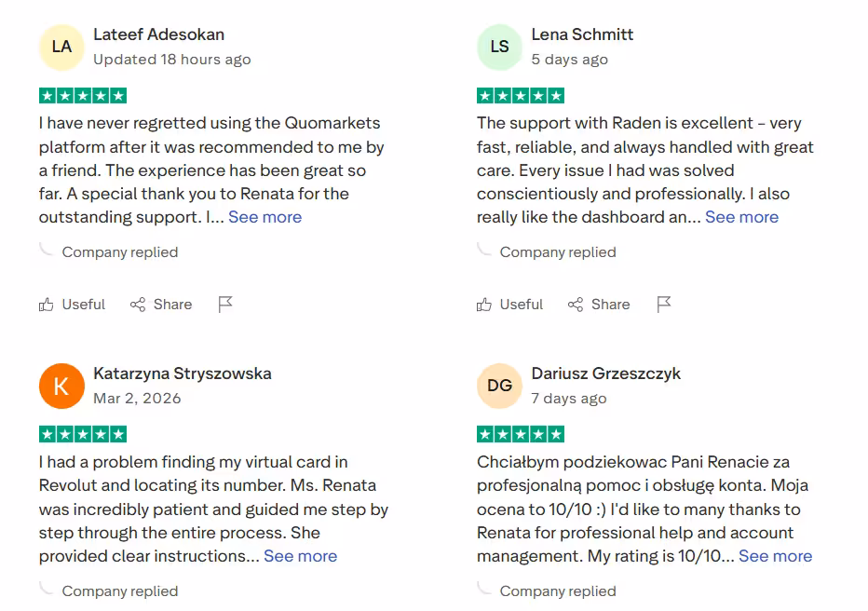
Task: Click Katarzyna Stryszowska's orange K avatar
Action: pyautogui.click(x=61, y=386)
